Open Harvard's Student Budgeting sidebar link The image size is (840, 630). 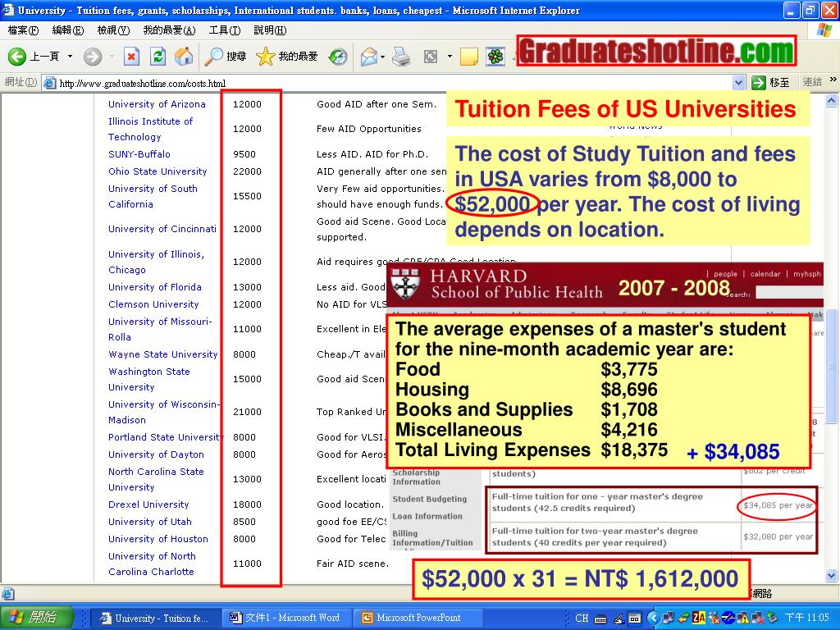coord(430,499)
